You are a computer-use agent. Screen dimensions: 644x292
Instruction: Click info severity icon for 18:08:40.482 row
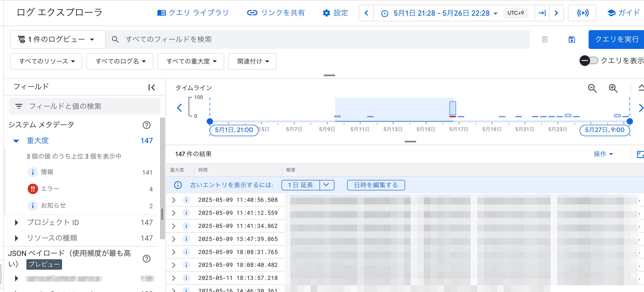coord(186,265)
